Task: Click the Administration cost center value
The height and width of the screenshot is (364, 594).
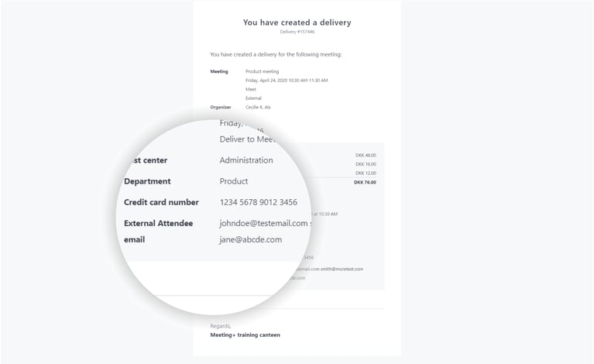Action: tap(245, 160)
